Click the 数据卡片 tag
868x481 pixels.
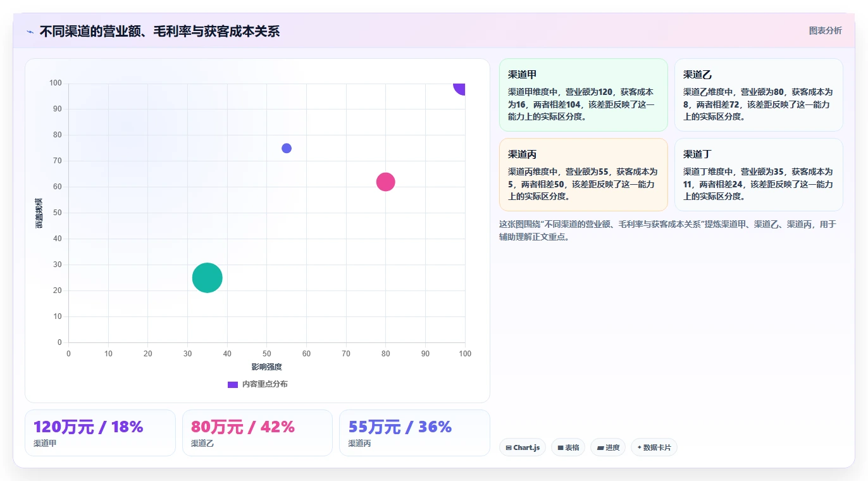[x=654, y=447]
